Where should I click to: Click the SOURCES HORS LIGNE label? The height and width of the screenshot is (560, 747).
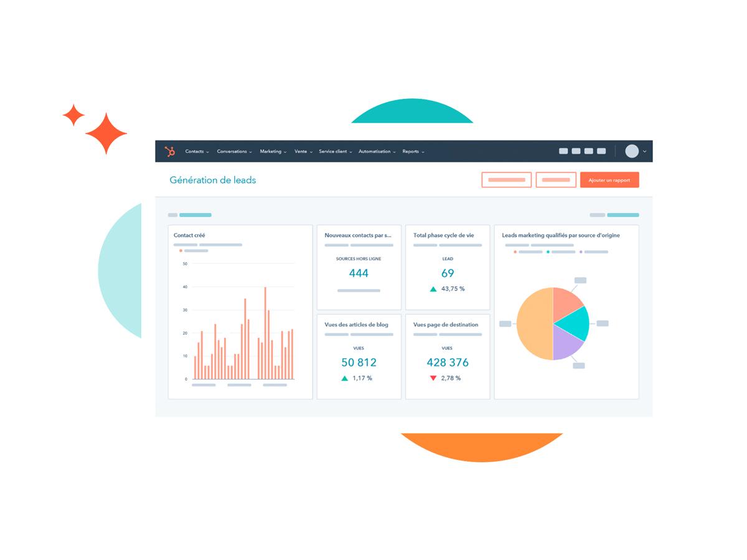(x=359, y=258)
